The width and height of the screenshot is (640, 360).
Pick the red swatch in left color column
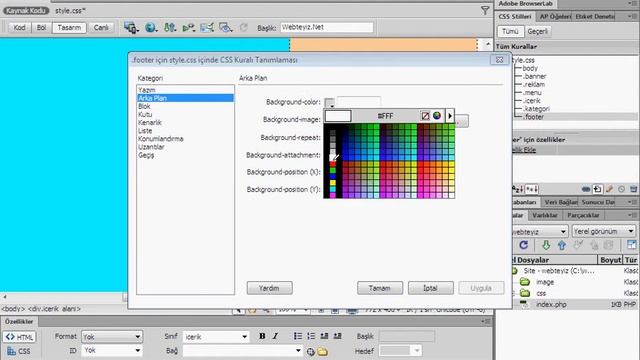coord(333,164)
